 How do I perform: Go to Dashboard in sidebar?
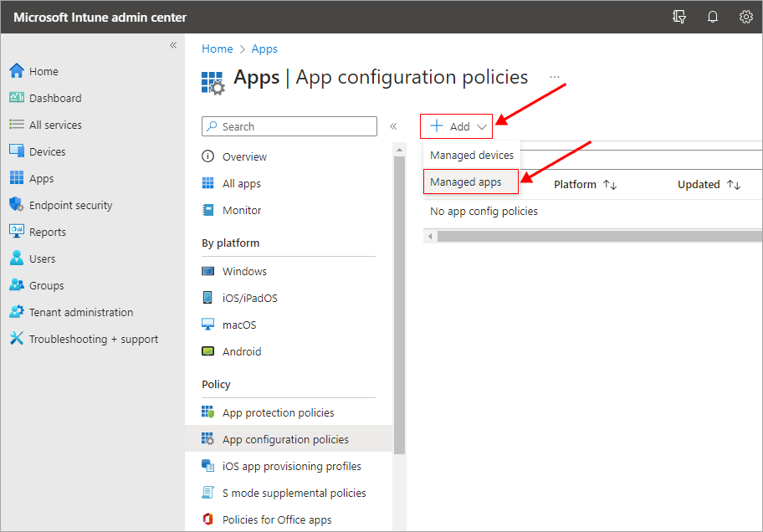click(55, 98)
